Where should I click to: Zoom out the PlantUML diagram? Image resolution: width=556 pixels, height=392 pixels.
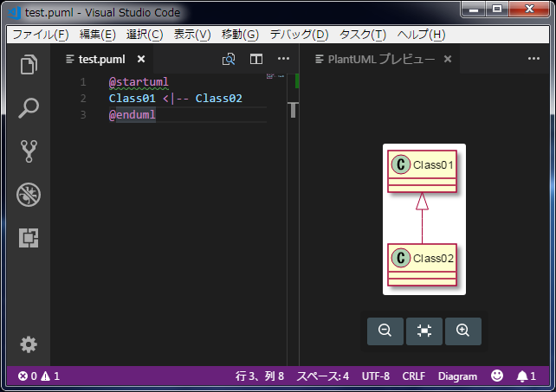point(385,331)
